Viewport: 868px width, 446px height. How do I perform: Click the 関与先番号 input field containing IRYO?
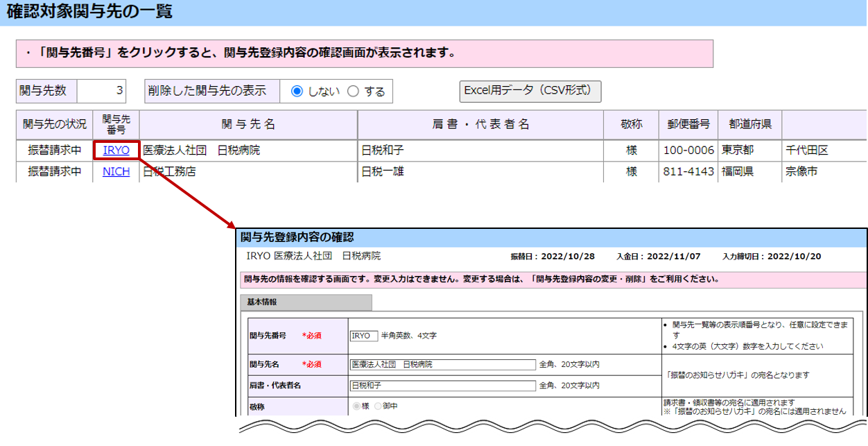click(x=364, y=336)
